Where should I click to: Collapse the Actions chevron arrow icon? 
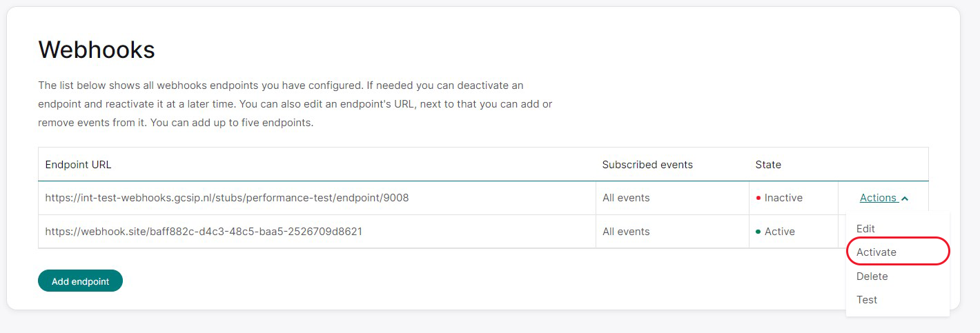click(905, 199)
